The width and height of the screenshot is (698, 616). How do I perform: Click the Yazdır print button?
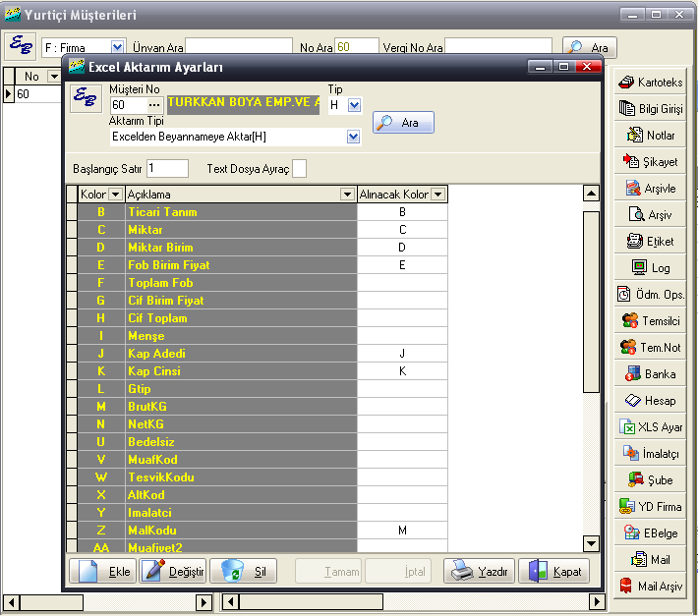tap(479, 571)
